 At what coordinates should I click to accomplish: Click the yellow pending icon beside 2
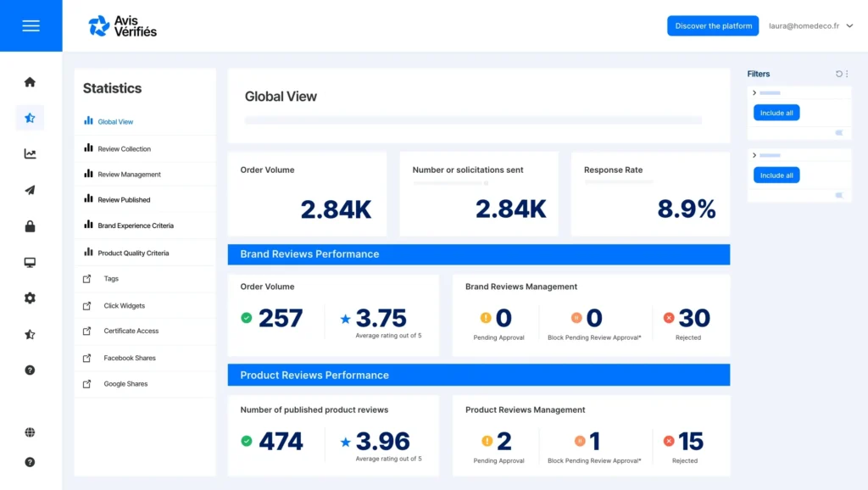(x=487, y=441)
